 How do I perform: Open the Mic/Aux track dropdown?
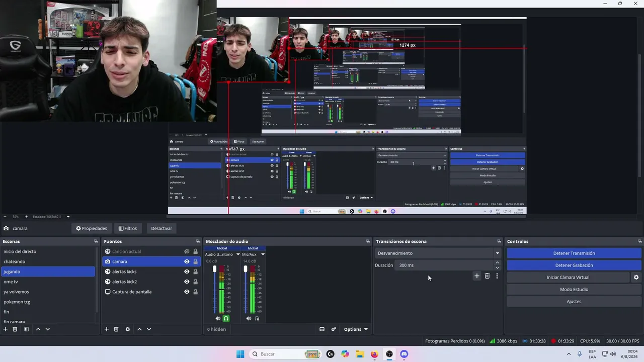click(x=263, y=254)
